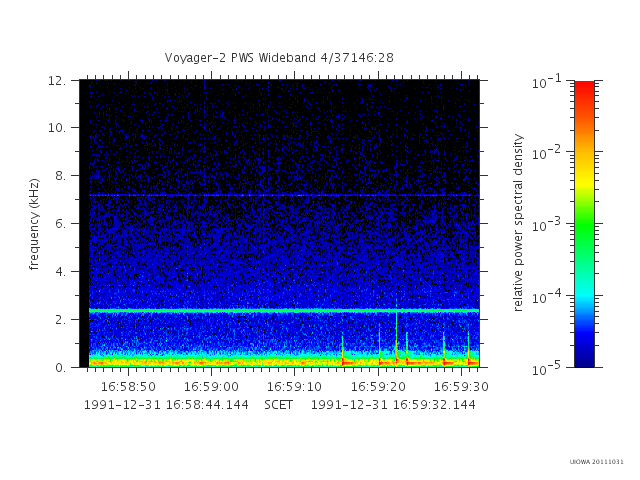The width and height of the screenshot is (640, 480).
Task: Click the 10^-2 colorbar label
Action: 547,153
